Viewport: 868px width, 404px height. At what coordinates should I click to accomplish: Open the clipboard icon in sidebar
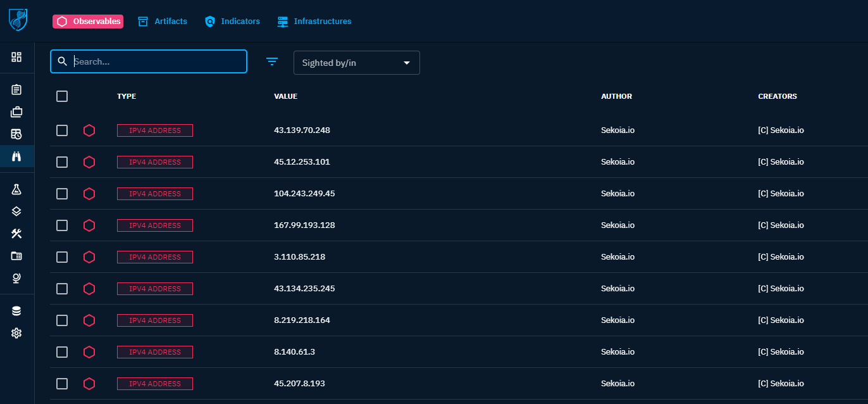(16, 90)
